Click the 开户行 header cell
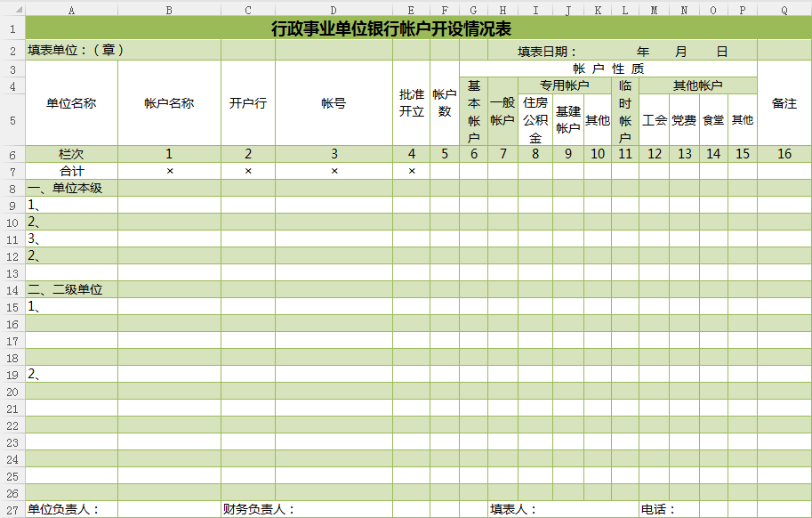The image size is (812, 518). [x=248, y=103]
